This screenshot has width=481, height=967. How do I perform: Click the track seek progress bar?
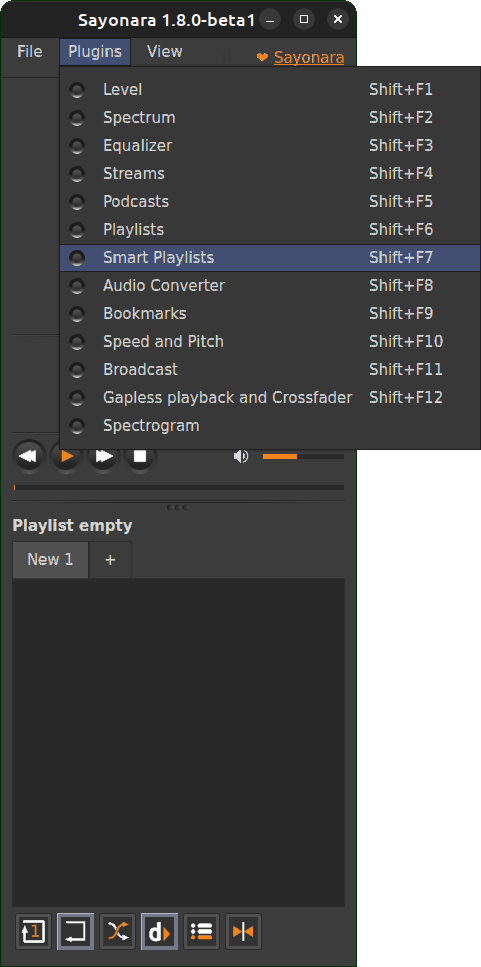point(179,487)
